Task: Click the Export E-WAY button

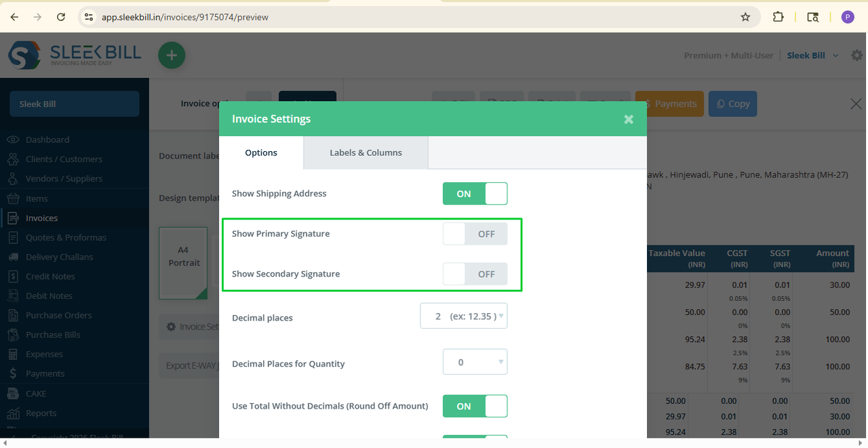Action: click(189, 365)
